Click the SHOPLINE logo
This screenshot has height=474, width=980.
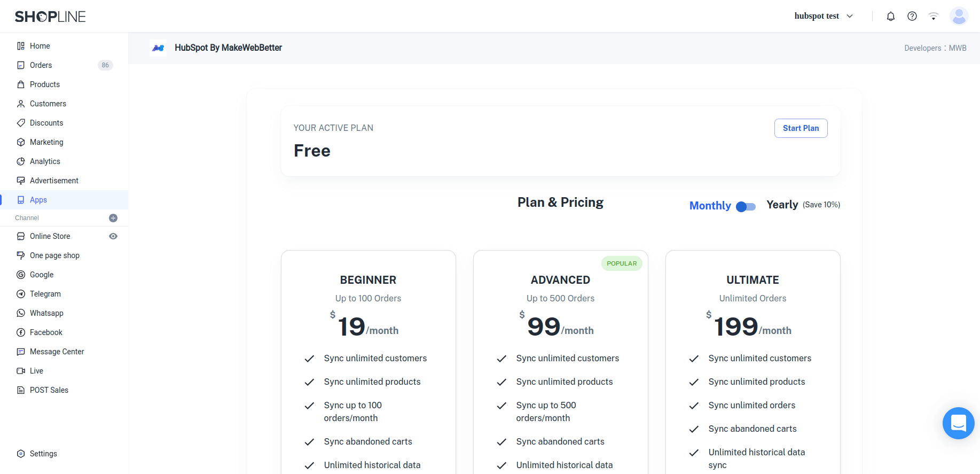[x=50, y=17]
